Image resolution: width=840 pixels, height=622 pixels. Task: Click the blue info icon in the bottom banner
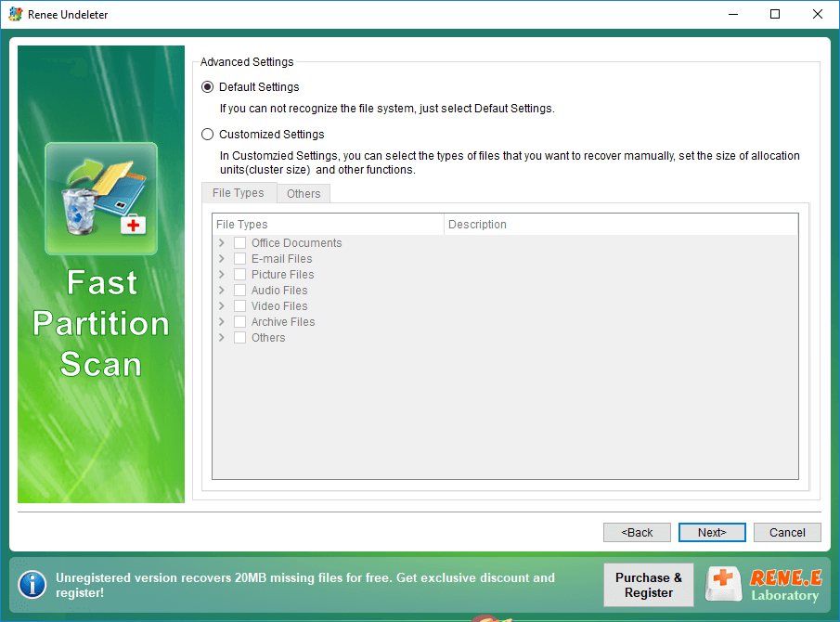point(32,585)
